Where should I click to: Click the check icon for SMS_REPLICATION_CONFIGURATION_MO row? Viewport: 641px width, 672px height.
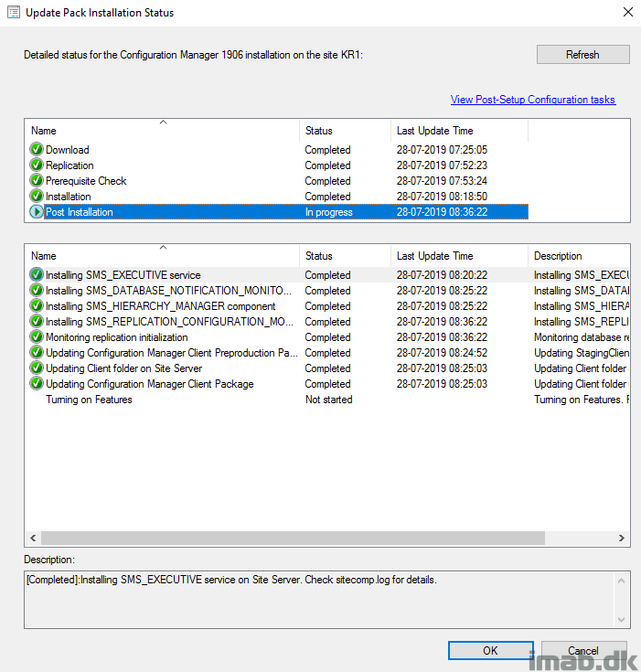coord(37,322)
